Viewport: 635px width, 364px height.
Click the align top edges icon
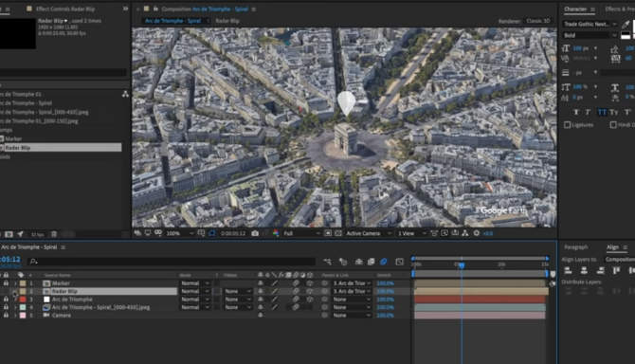coord(616,270)
